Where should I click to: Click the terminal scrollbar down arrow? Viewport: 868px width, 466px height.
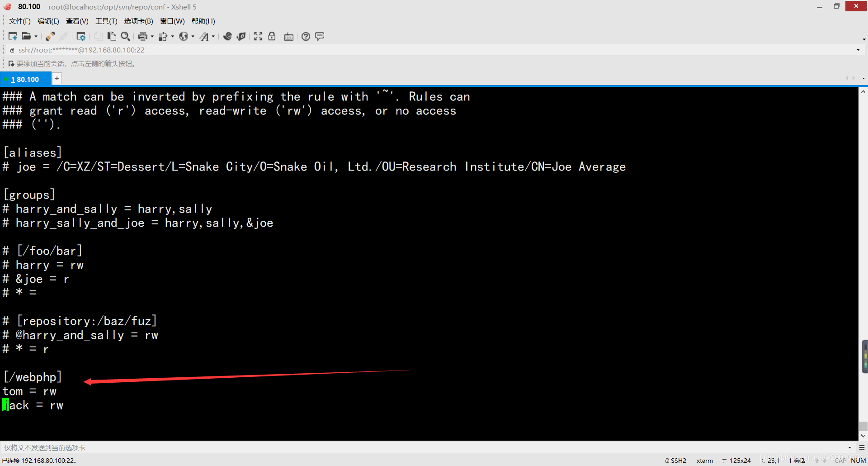863,436
